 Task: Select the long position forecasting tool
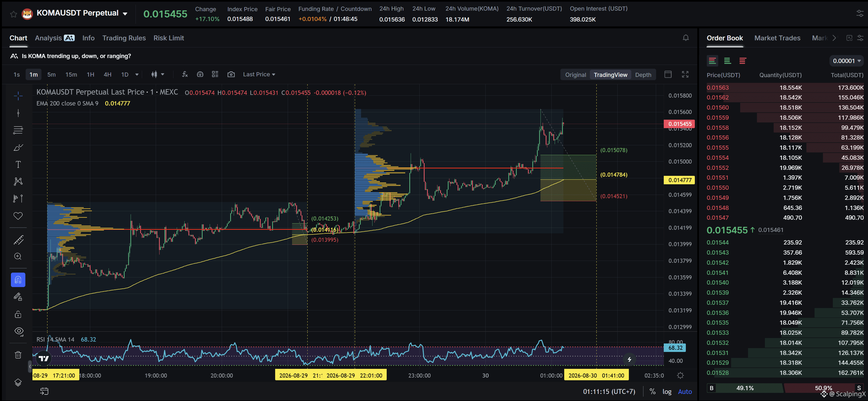[x=18, y=198]
